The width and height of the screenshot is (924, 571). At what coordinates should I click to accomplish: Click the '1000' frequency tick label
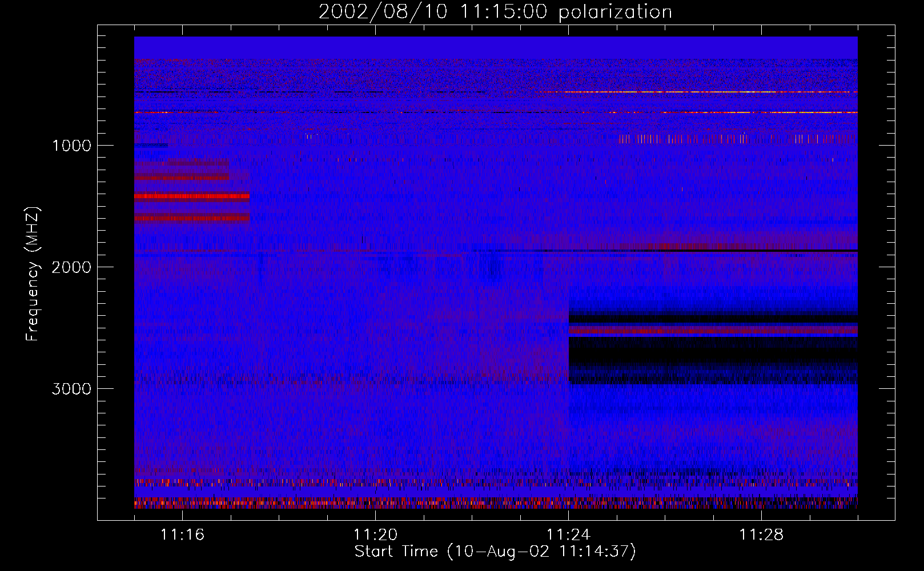(71, 146)
